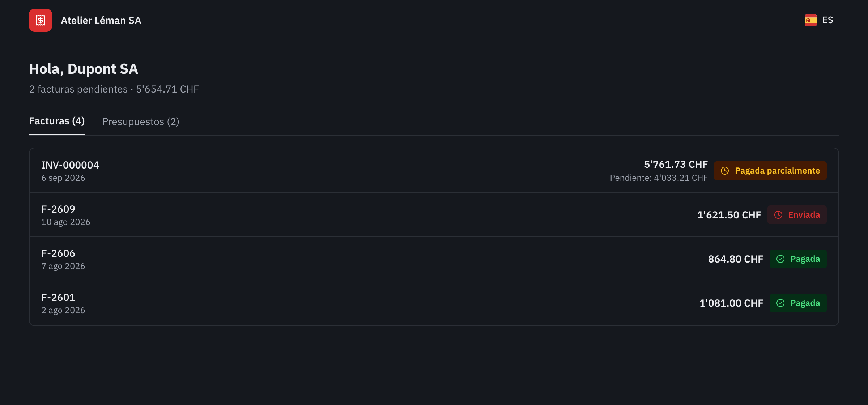Open invoice F-2606
The image size is (868, 405).
coord(434,259)
